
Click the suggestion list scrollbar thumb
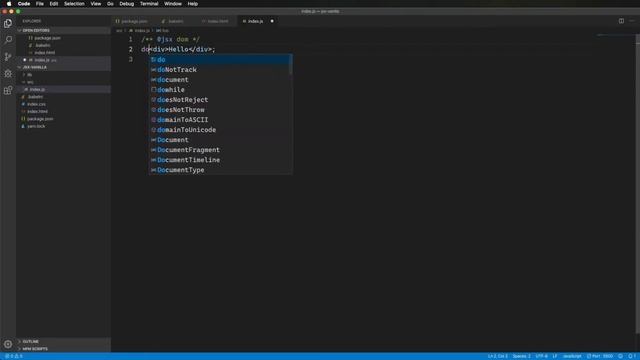pos(291,65)
